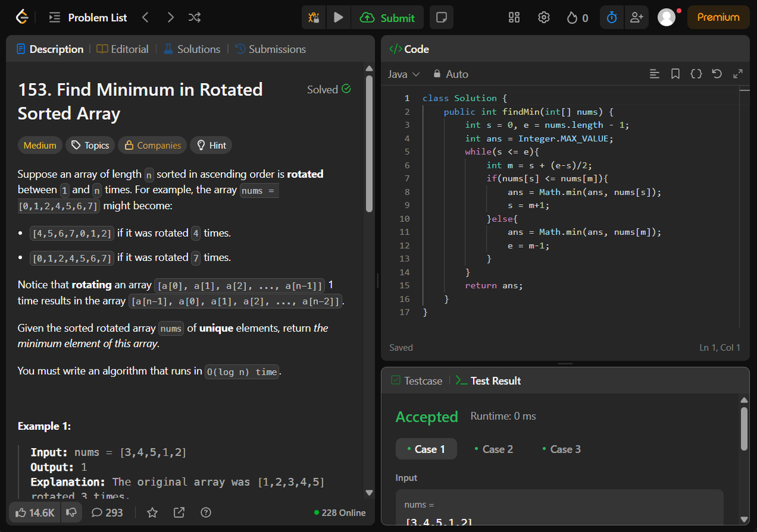Switch to the Editorial tab
The width and height of the screenshot is (757, 532).
coord(123,49)
